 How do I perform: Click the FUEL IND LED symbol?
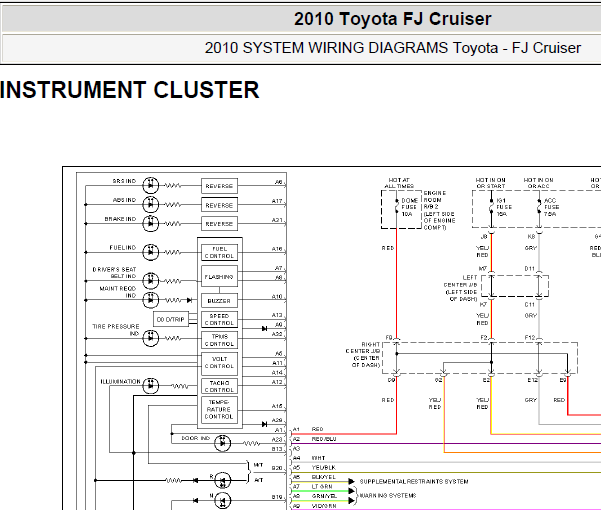pos(151,252)
